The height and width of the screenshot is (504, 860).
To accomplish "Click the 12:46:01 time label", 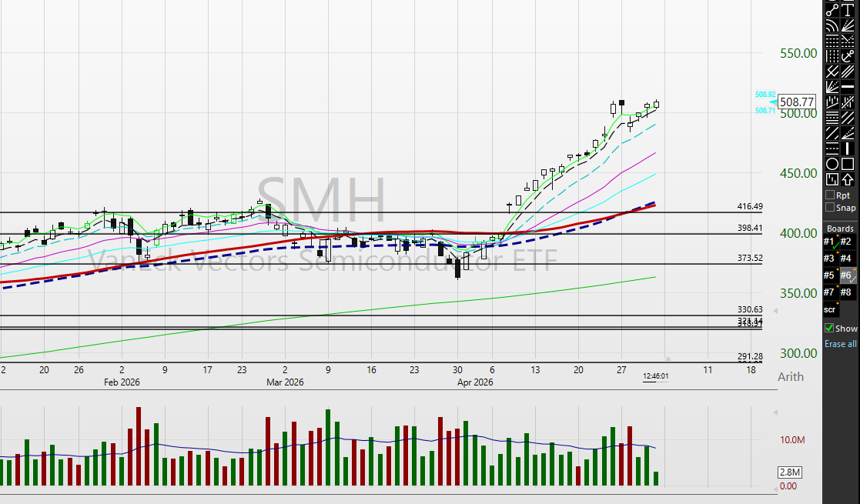I will point(655,376).
